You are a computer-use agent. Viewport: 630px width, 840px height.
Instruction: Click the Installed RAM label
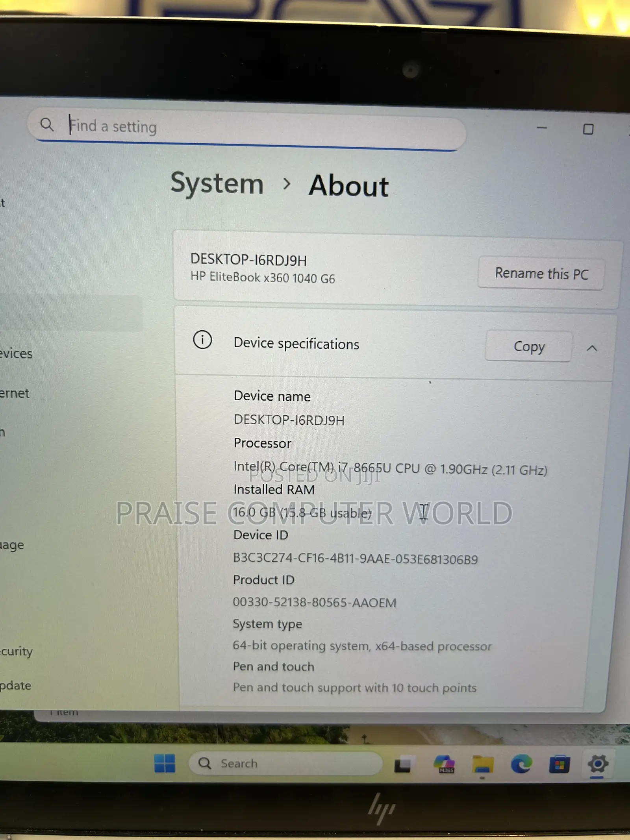274,489
